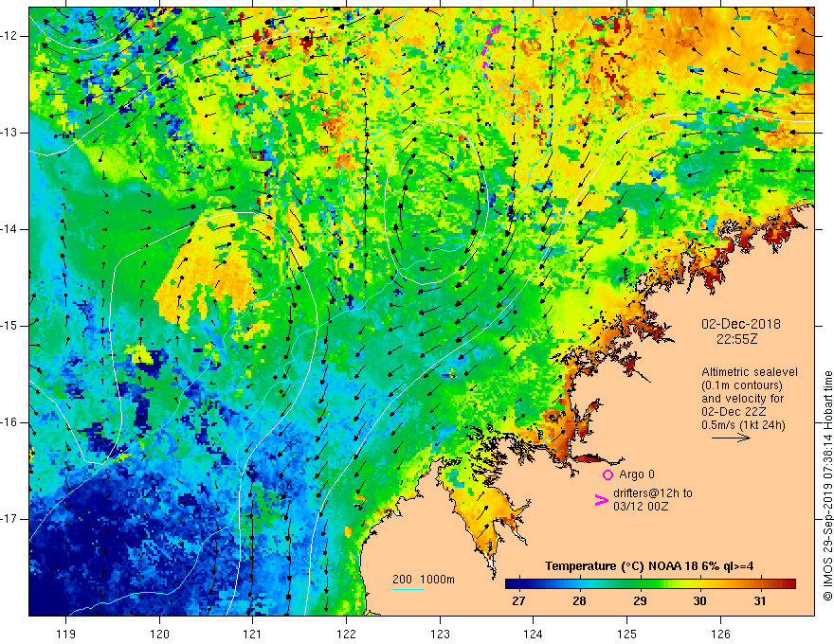Click the 27 value on the color bar
834x644 pixels.
tap(518, 601)
